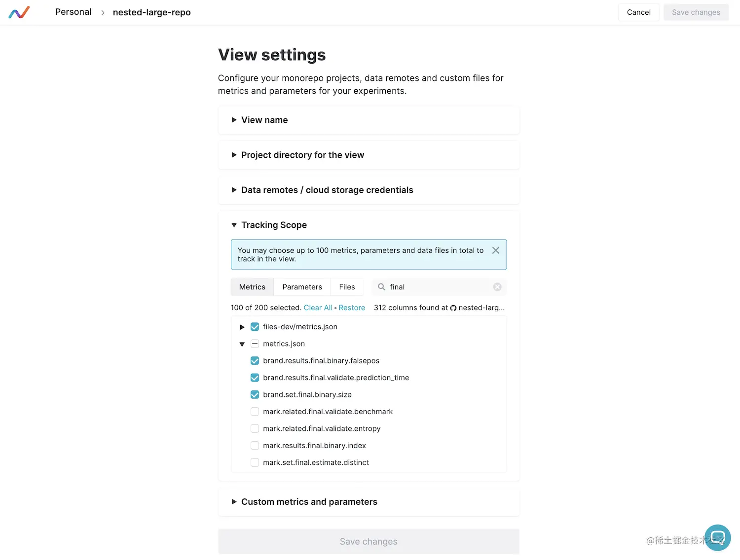Screen dimensions: 740x560
Task: Dismiss the 100 metrics limit info banner
Action: (495, 250)
